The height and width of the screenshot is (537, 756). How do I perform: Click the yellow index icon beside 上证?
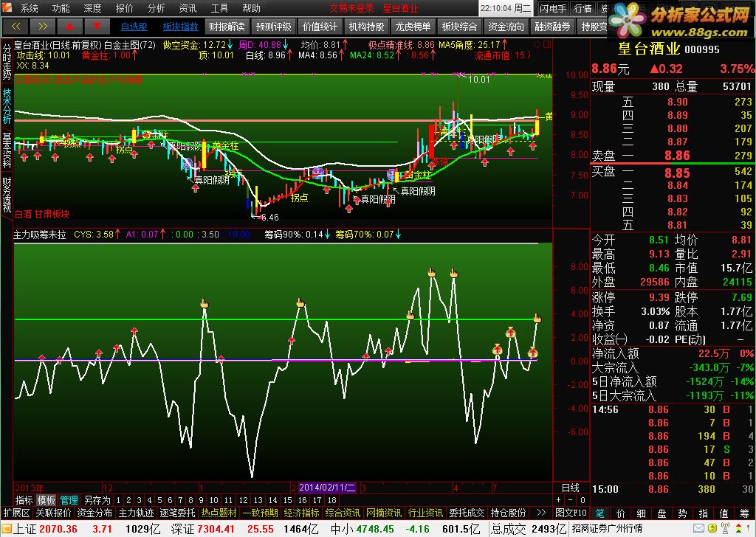tap(6, 529)
